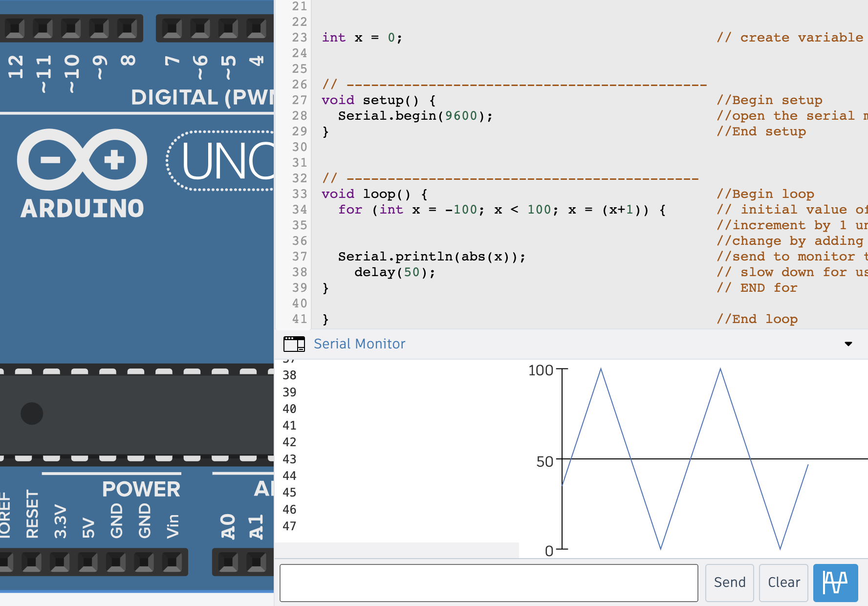Select the ATmega microcontroller chip
This screenshot has height=606, width=868.
137,413
